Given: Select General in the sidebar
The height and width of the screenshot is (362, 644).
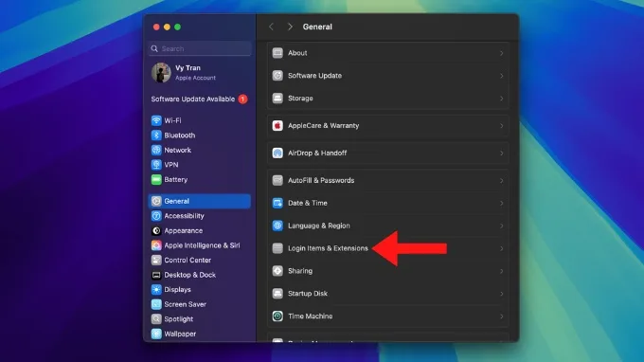Looking at the screenshot, I should coord(200,201).
